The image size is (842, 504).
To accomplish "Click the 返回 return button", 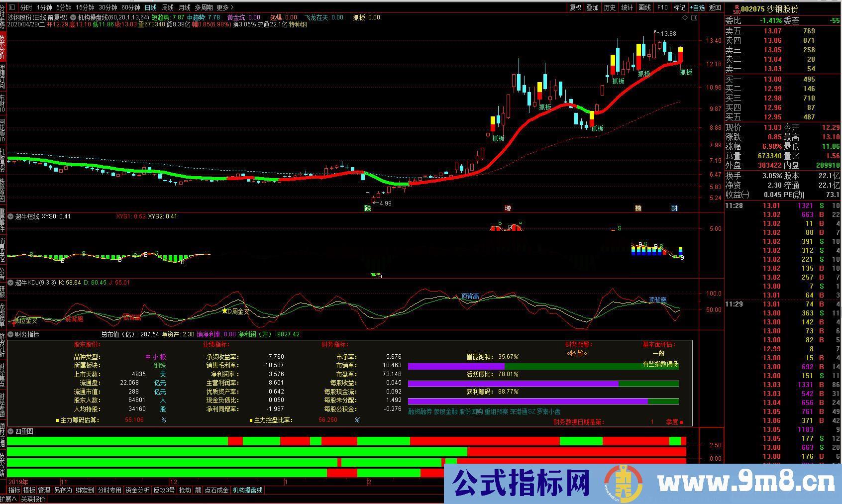I will [715, 7].
